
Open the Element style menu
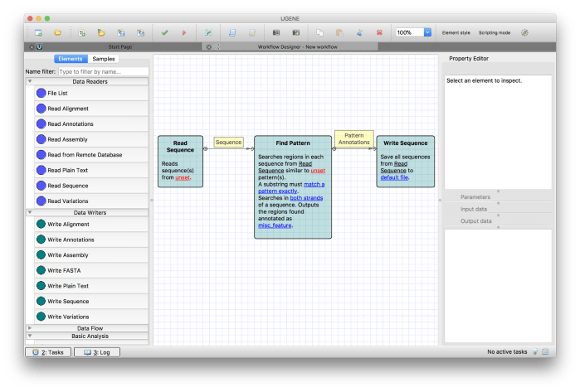click(455, 32)
